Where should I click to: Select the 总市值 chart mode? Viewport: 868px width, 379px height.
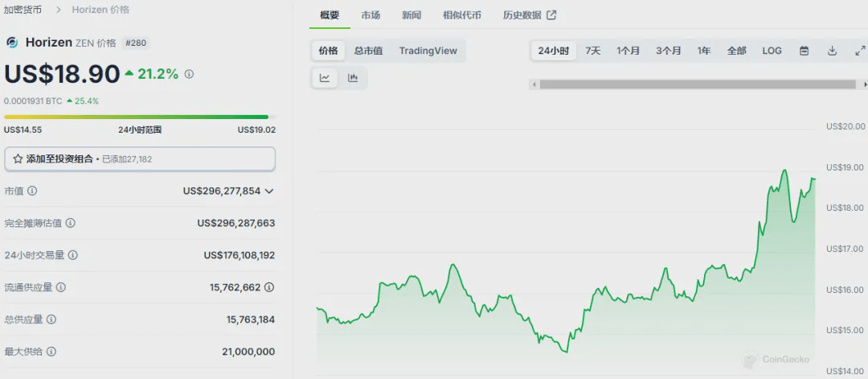click(x=368, y=51)
